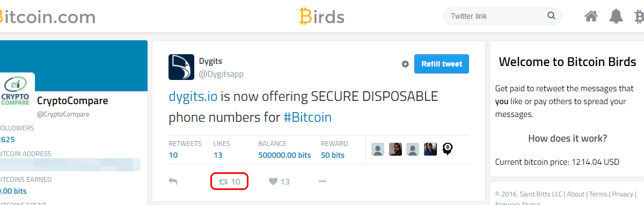The height and width of the screenshot is (205, 644).
Task: Click the Refill tweet button
Action: [x=442, y=64]
